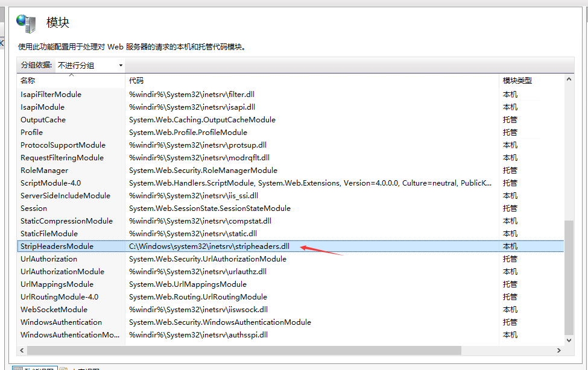
Task: Click the 功能视图 tab's grid icon
Action: pyautogui.click(x=18, y=368)
